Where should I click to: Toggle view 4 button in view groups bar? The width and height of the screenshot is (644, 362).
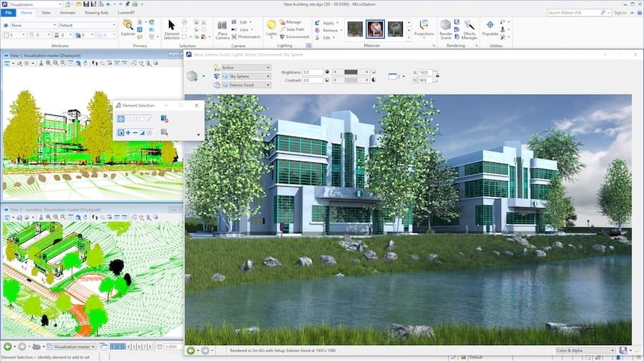point(129,347)
